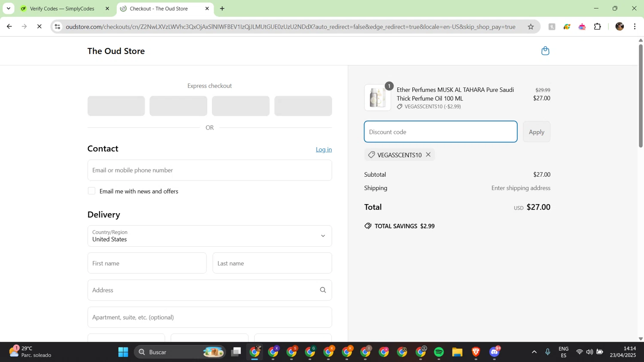Click the TOTAL SAVINGS $2.99 text

pos(404,226)
